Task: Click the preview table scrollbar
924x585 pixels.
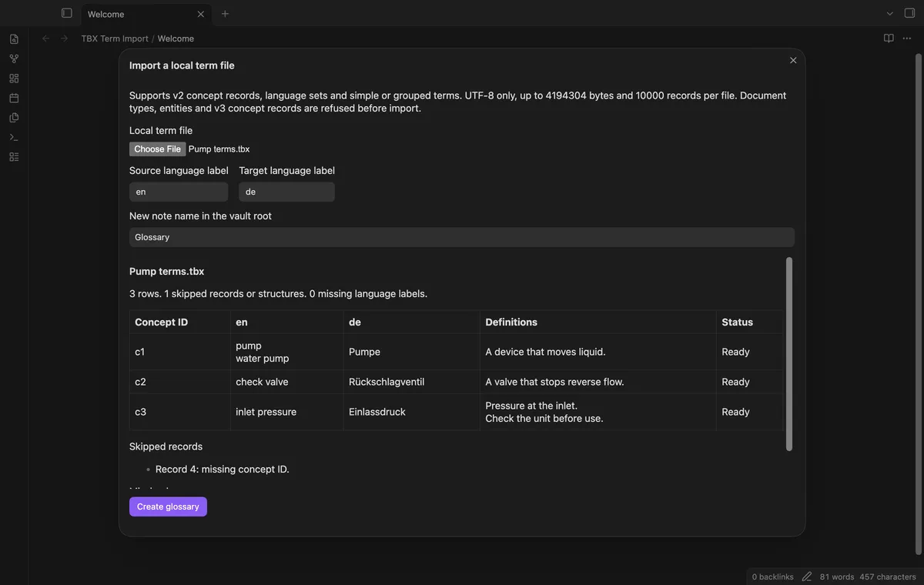Action: click(789, 354)
